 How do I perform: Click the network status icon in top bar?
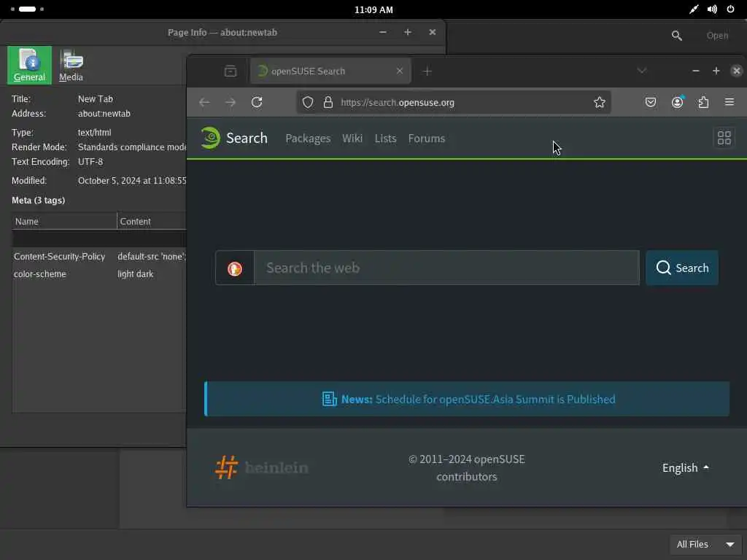pyautogui.click(x=694, y=9)
